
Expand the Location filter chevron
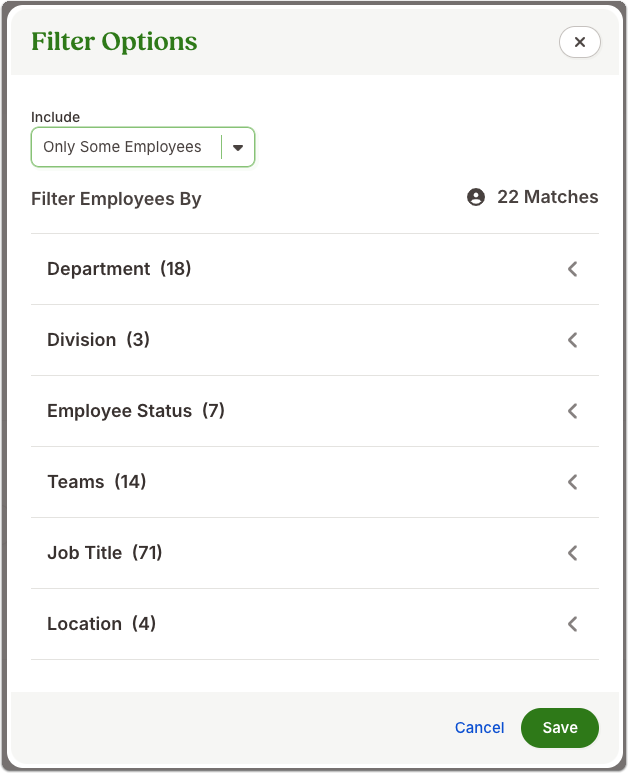pos(572,624)
